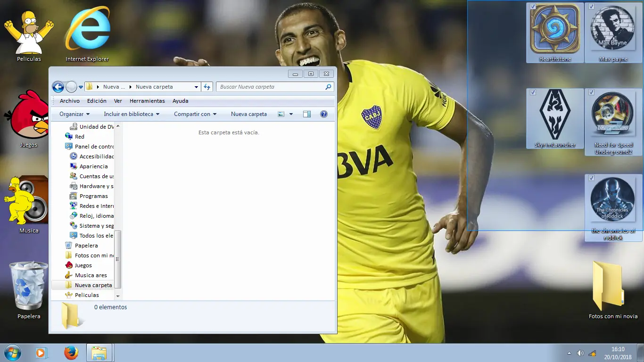Go back with Explorer's back arrow
The width and height of the screenshot is (644, 362).
pyautogui.click(x=58, y=87)
